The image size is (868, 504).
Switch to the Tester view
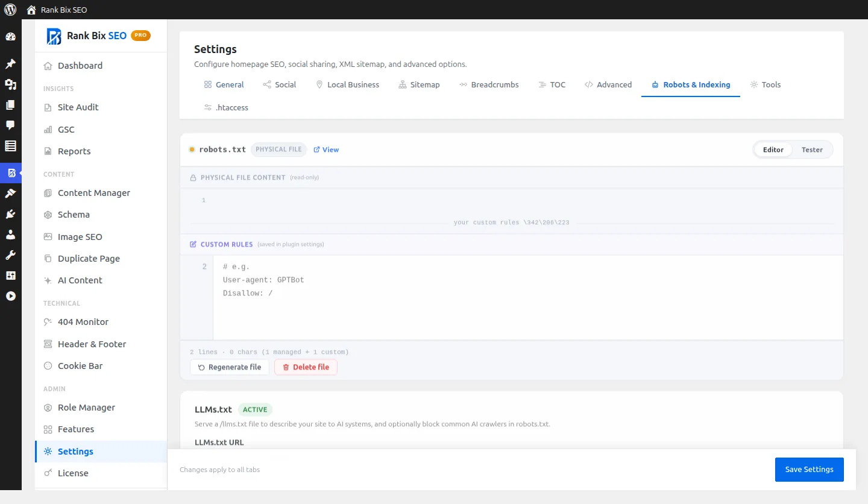812,150
